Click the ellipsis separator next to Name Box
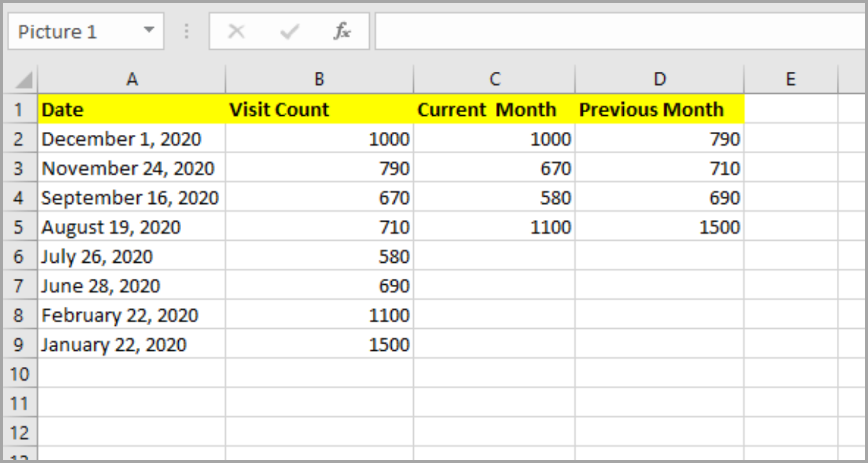Viewport: 868px width, 463px height. [x=186, y=31]
